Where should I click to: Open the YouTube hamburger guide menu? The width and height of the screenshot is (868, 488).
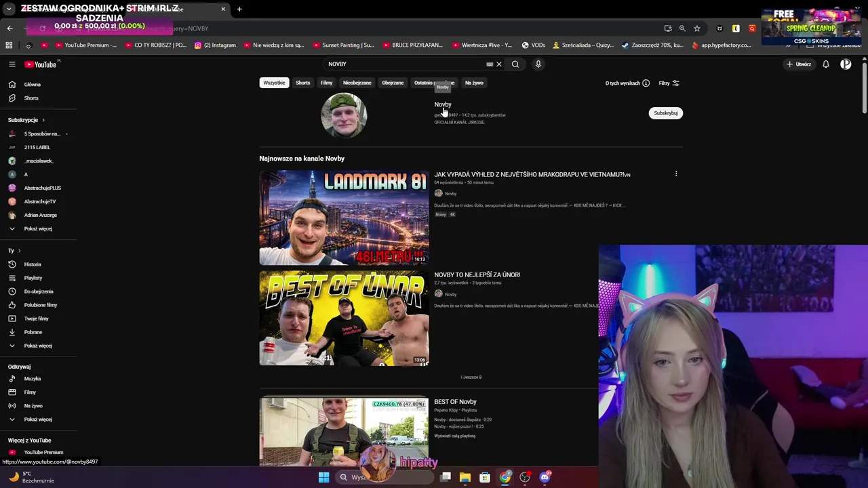click(12, 64)
